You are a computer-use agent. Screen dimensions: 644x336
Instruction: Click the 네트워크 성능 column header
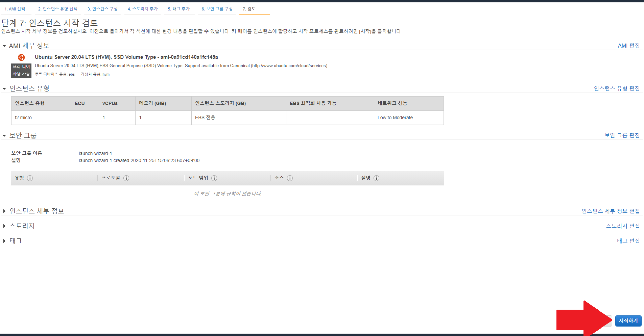click(409, 103)
